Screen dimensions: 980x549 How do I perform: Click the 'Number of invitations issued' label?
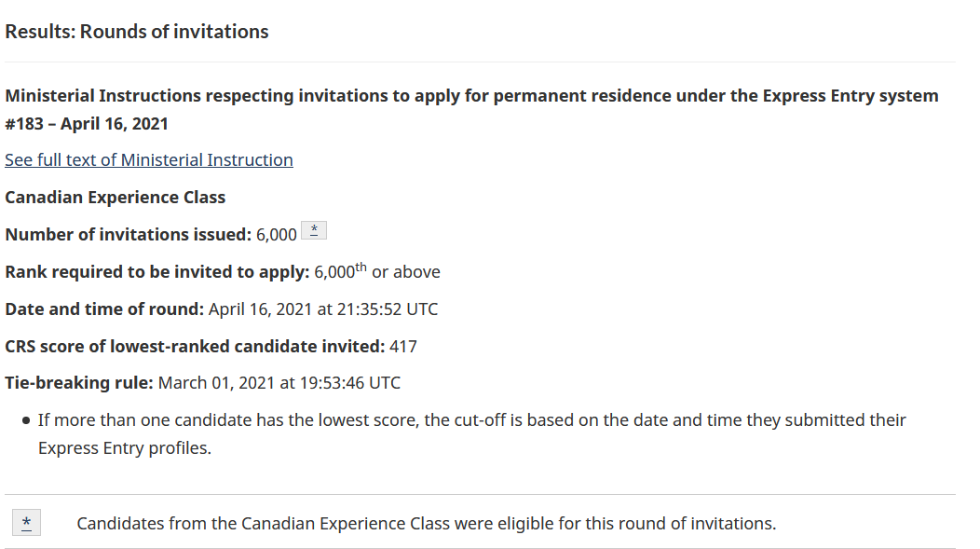129,235
